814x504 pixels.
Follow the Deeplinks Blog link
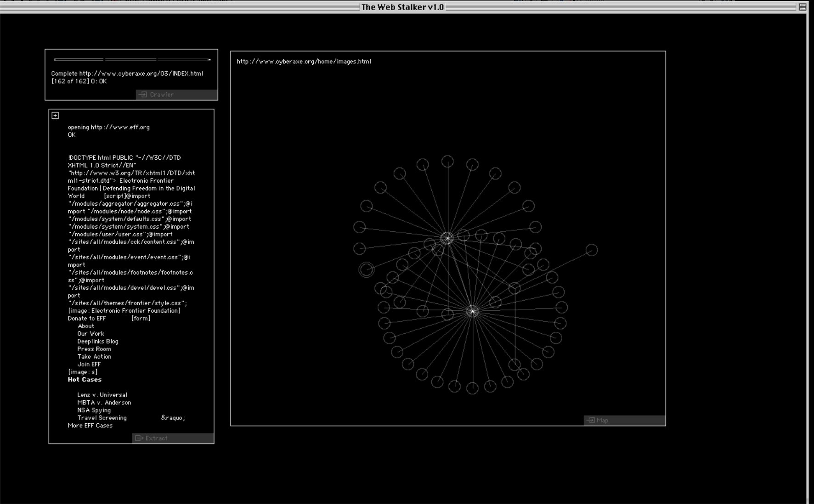[97, 342]
